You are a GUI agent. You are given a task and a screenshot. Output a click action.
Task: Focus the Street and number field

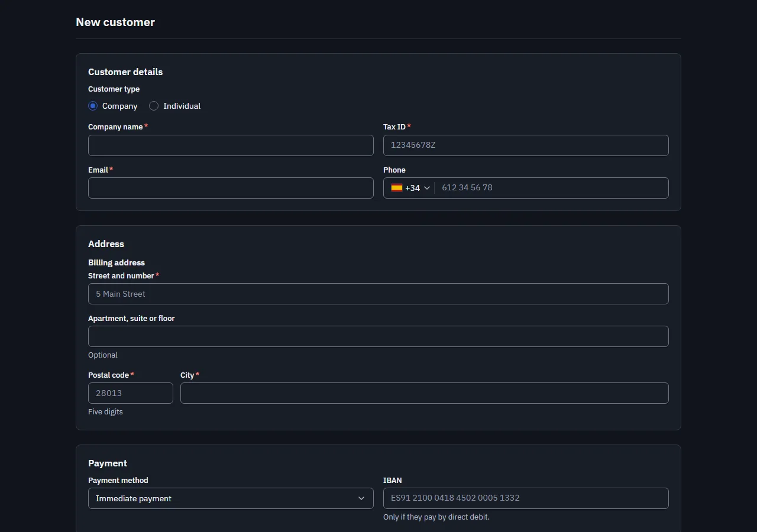(x=378, y=294)
